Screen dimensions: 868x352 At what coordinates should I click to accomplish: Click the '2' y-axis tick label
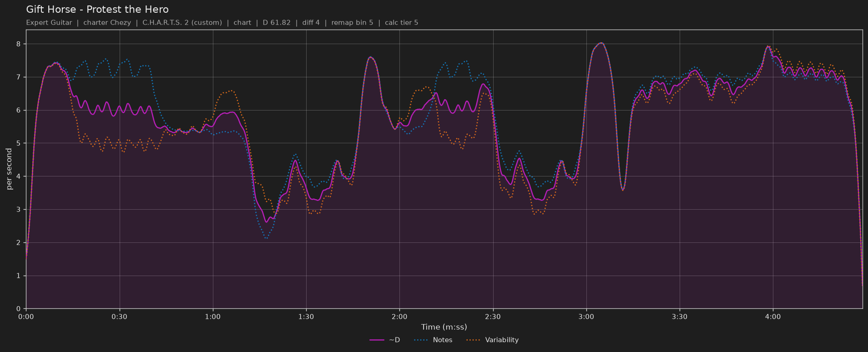click(x=19, y=243)
